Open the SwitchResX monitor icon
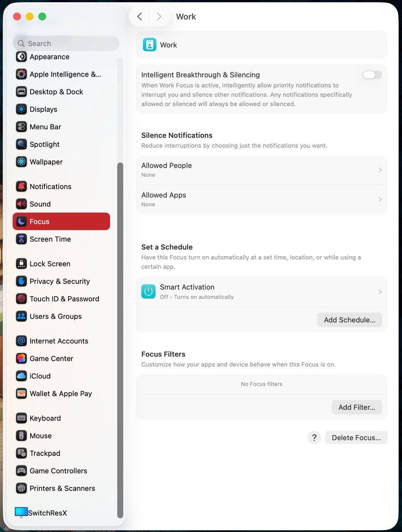This screenshot has width=402, height=532. click(x=21, y=512)
